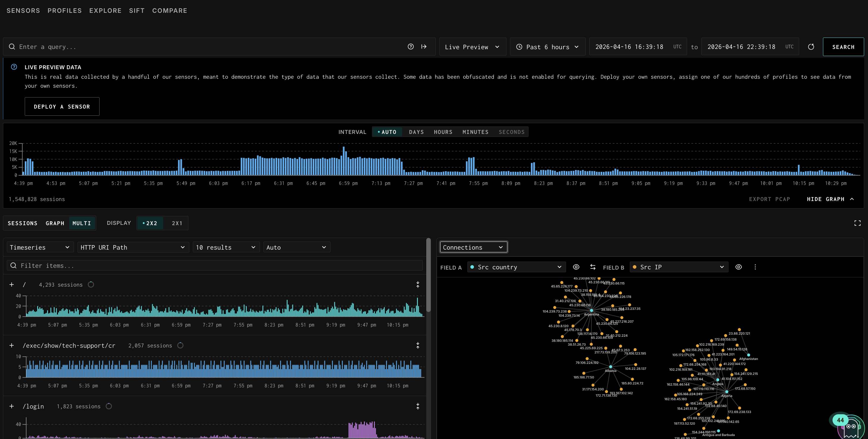Open the Past 6 hours dropdown

pos(547,47)
